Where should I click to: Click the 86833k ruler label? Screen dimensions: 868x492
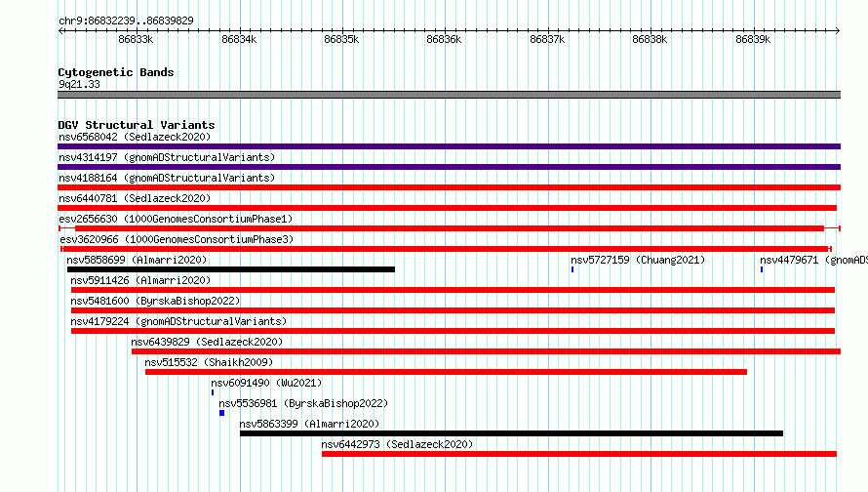(136, 39)
